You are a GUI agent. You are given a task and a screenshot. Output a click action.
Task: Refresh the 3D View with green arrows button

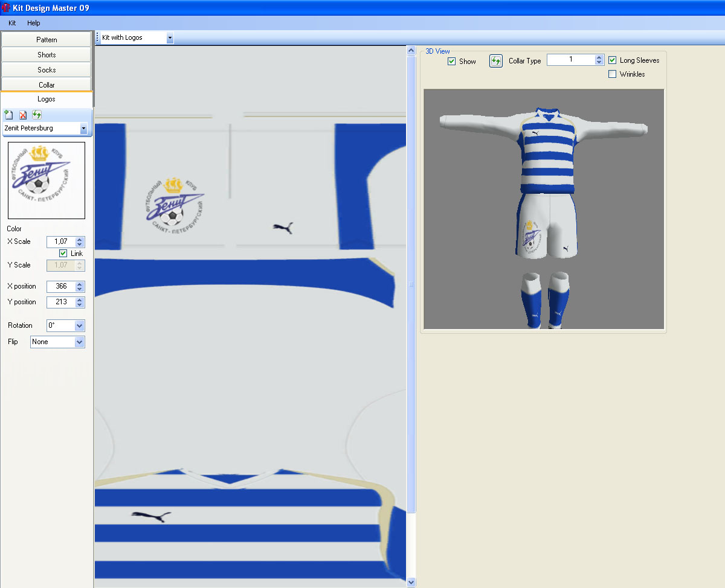point(496,61)
